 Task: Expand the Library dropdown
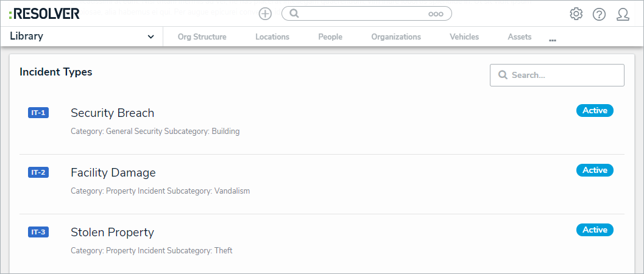[x=150, y=37]
